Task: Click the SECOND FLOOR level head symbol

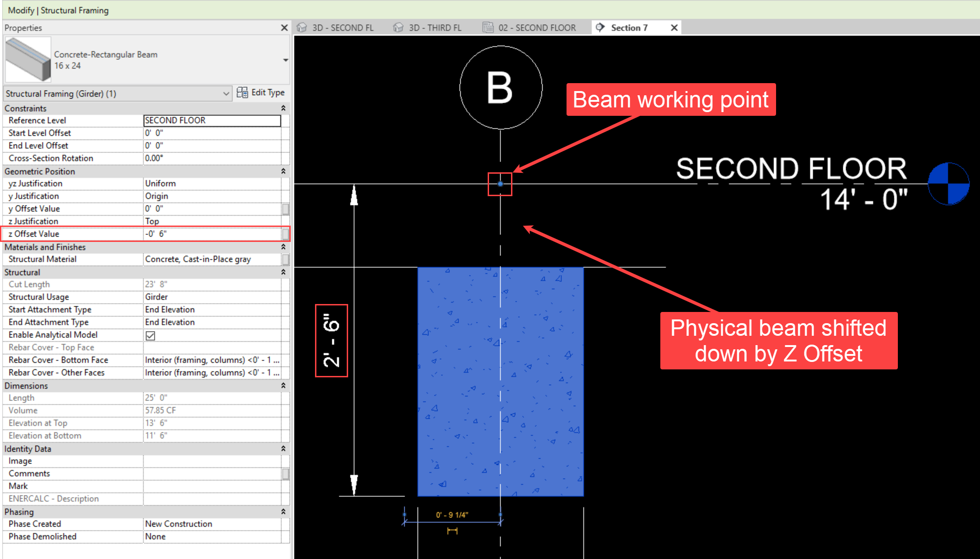Action: point(948,184)
